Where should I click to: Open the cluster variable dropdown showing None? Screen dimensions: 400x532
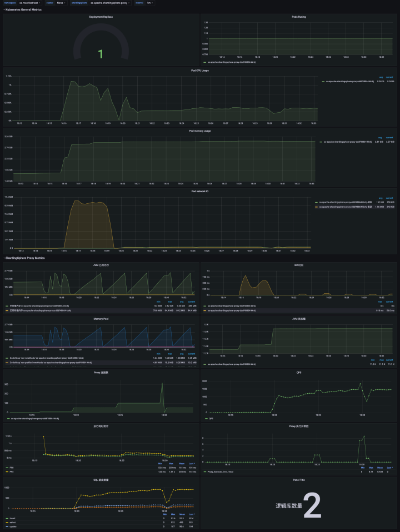[61, 3]
